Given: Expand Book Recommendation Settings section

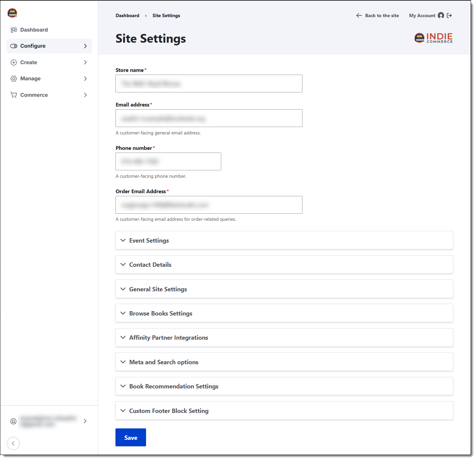Looking at the screenshot, I should coord(284,386).
